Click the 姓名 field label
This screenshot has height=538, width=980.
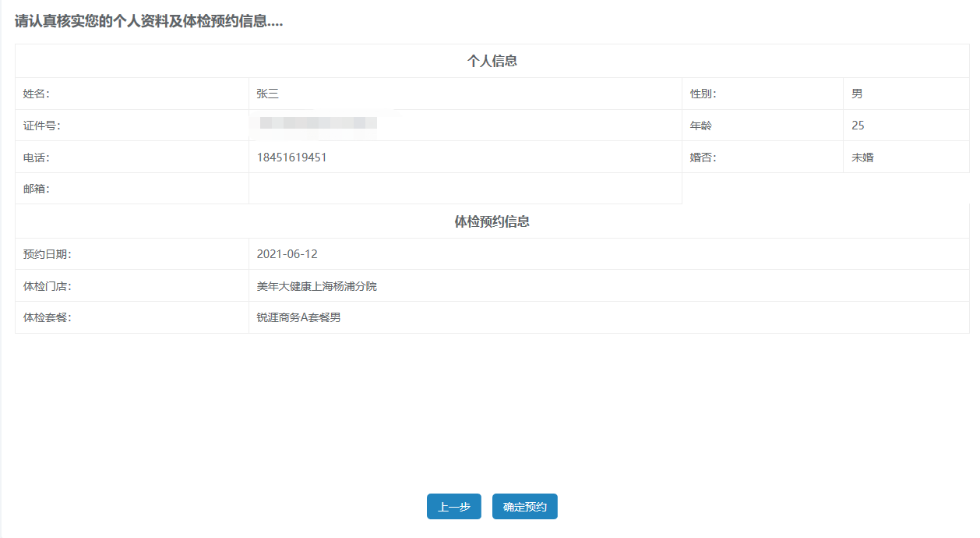[36, 94]
